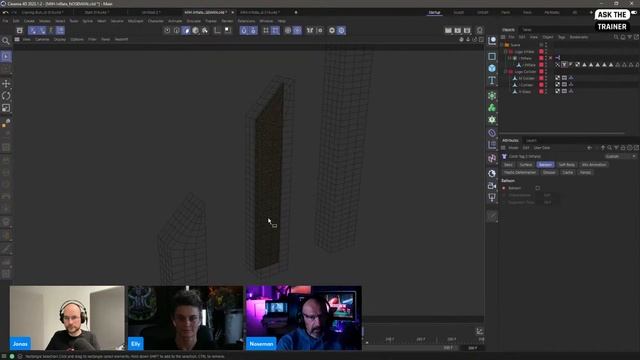Switch to the Soft Body tab
Viewport: 640px width, 360px height.
click(x=567, y=164)
